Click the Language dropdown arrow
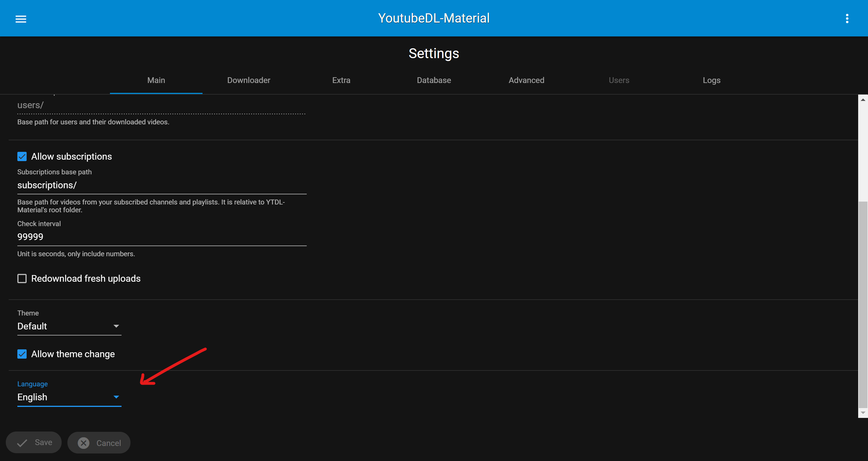This screenshot has width=868, height=461. tap(116, 397)
